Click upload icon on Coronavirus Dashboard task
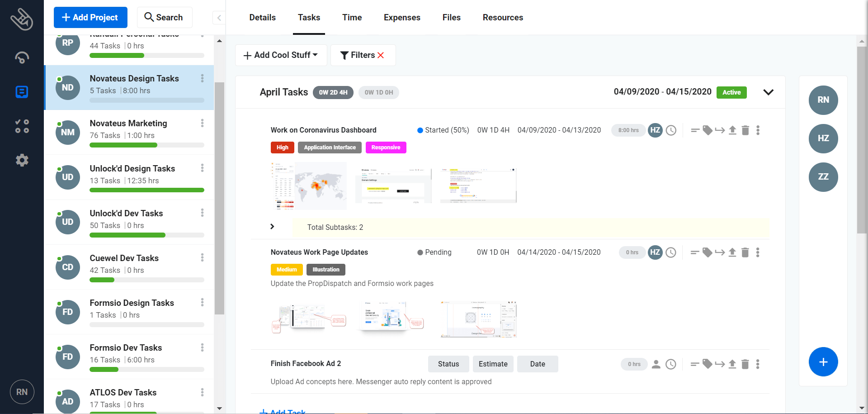This screenshot has height=414, width=868. pyautogui.click(x=732, y=130)
